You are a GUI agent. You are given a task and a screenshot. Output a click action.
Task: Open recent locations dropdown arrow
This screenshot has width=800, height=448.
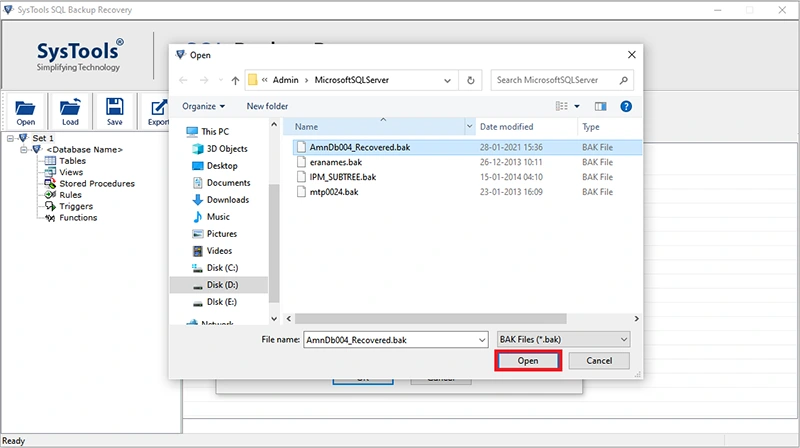click(x=220, y=80)
